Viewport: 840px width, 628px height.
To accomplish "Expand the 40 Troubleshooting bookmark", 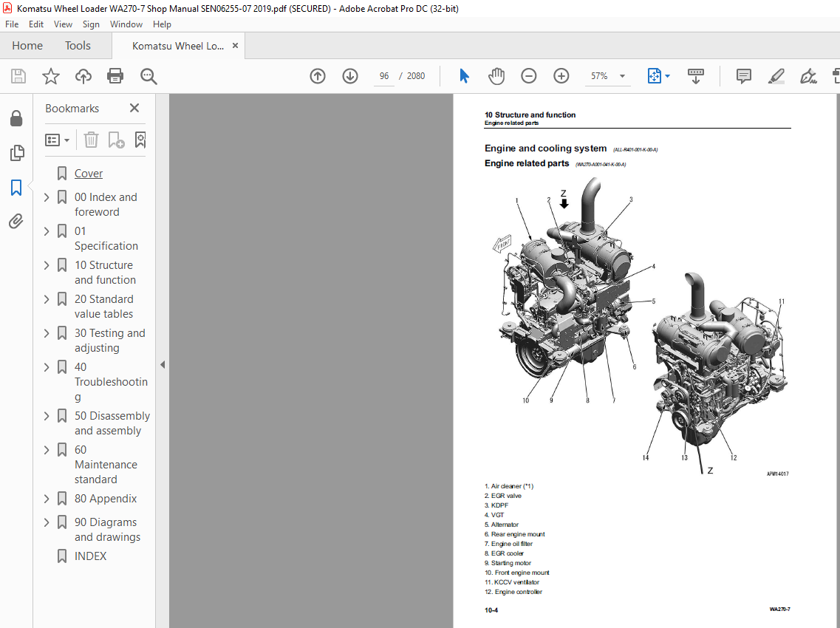I will (47, 367).
